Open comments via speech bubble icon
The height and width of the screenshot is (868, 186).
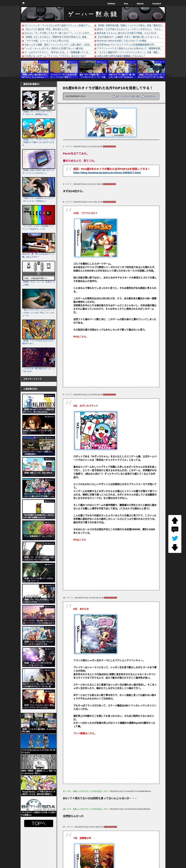(x=175, y=529)
